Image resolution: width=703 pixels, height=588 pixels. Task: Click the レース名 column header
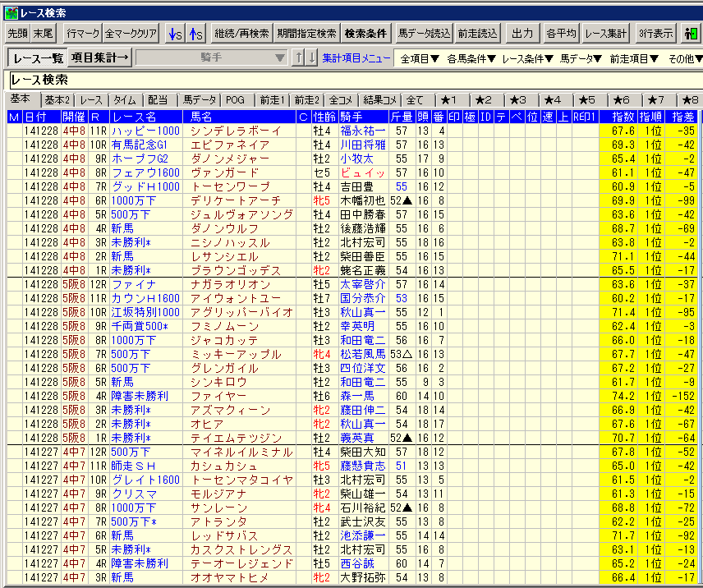coord(146,117)
